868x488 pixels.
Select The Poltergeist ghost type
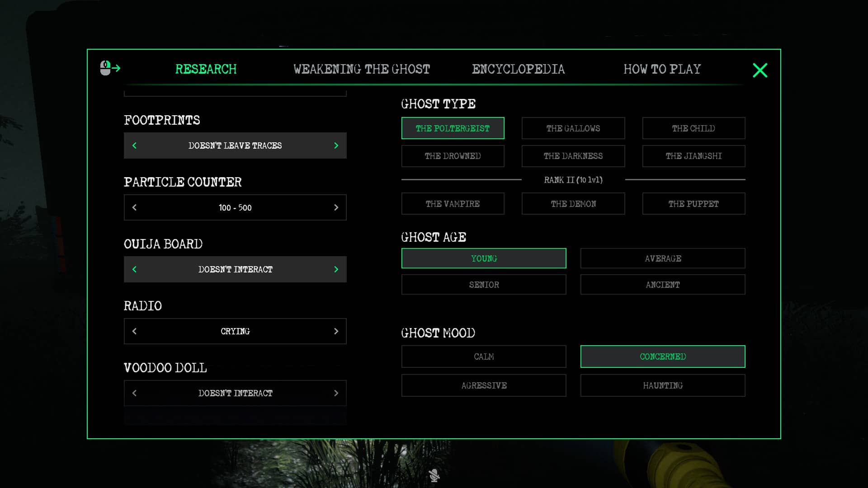453,128
